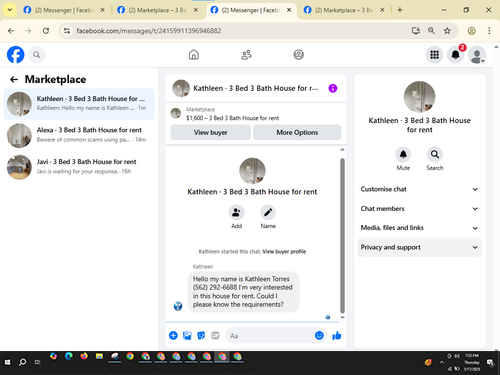This screenshot has height=375, width=500.
Task: Open a new browser tab
Action: point(400,10)
